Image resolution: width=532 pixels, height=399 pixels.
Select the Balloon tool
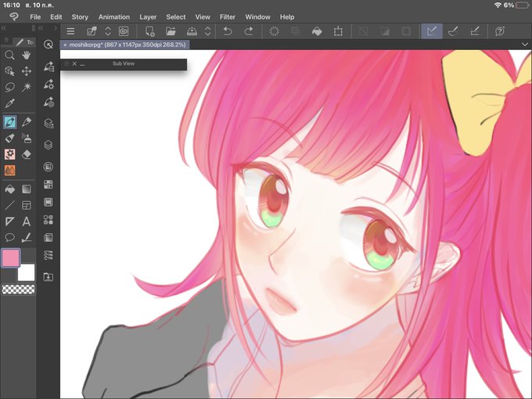[10, 238]
